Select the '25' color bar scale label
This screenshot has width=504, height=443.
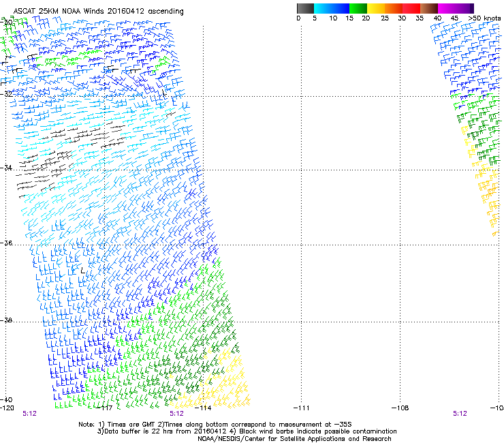(385, 18)
